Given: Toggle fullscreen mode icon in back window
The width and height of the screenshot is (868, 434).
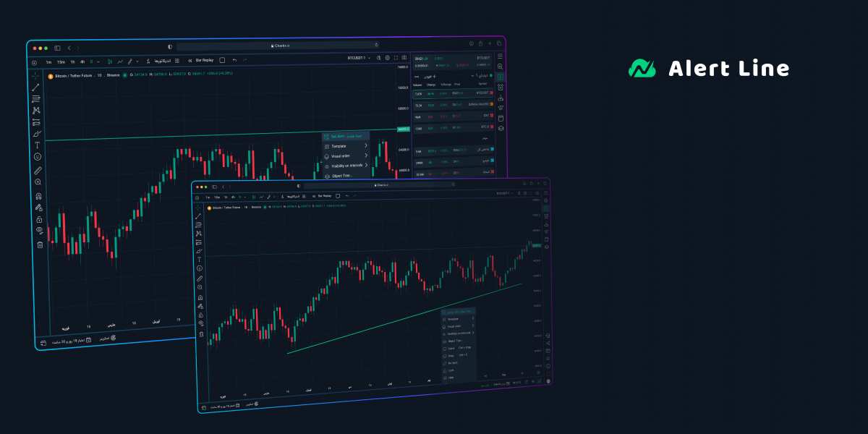Looking at the screenshot, I should (x=396, y=58).
